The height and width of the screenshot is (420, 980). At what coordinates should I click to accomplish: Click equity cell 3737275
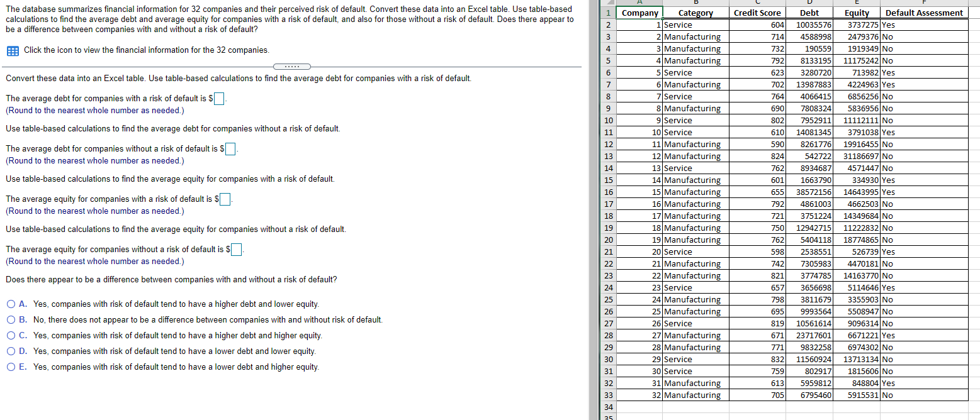tap(857, 25)
